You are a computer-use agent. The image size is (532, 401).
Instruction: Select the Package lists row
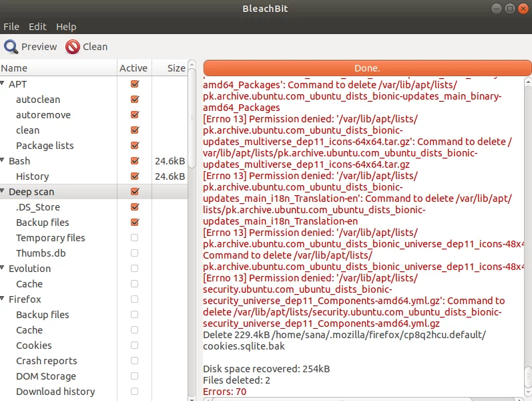point(93,146)
